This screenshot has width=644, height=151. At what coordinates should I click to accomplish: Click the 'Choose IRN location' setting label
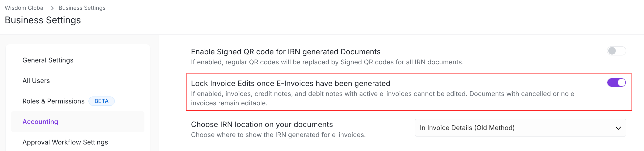(262, 124)
